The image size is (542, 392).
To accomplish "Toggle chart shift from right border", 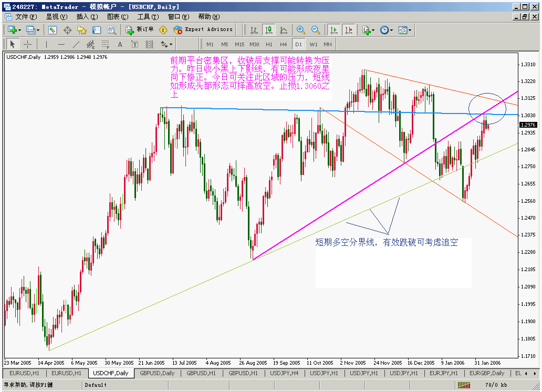I will point(348,30).
